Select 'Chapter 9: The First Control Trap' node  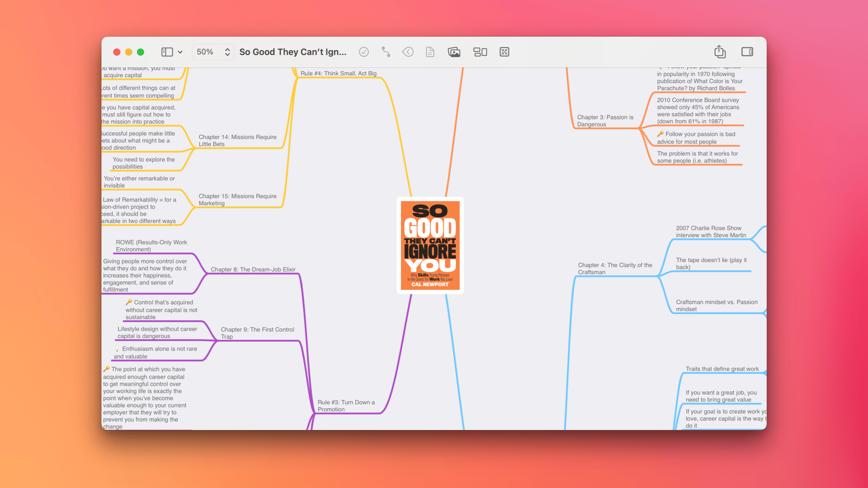click(258, 333)
